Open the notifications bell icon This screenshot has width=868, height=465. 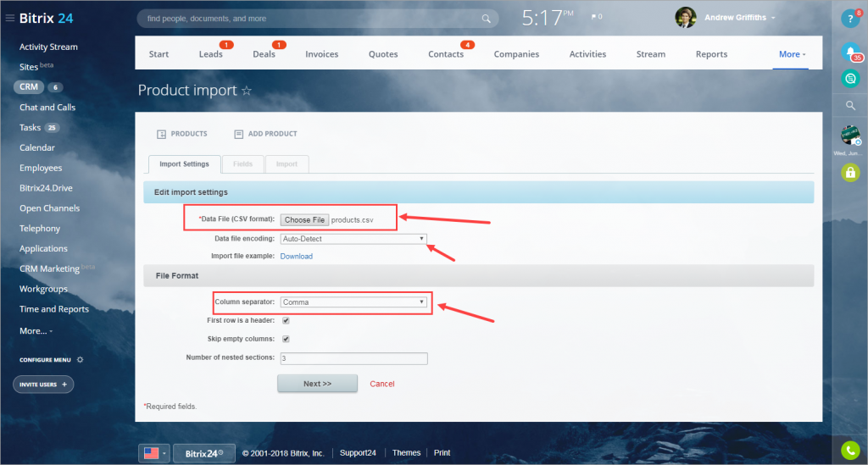click(x=850, y=52)
